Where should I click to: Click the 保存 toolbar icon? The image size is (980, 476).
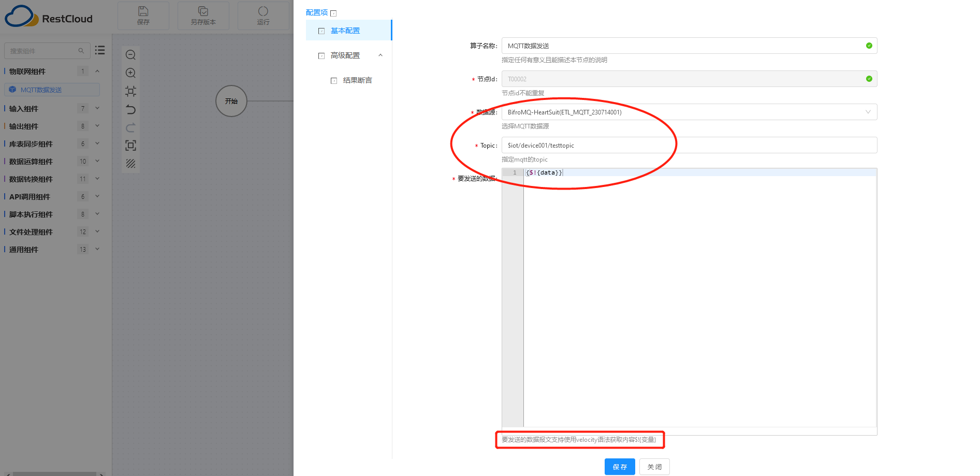143,16
